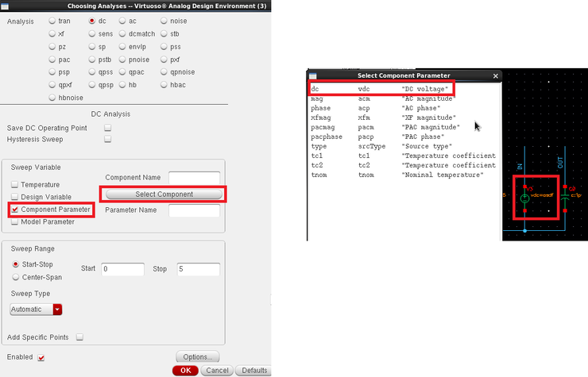588x377 pixels.
Task: Click the capacitor symbol in the schematic
Action: 564,196
